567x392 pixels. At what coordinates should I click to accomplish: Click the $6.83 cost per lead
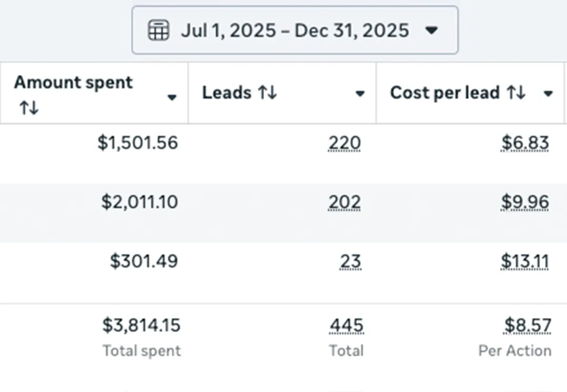pyautogui.click(x=525, y=143)
